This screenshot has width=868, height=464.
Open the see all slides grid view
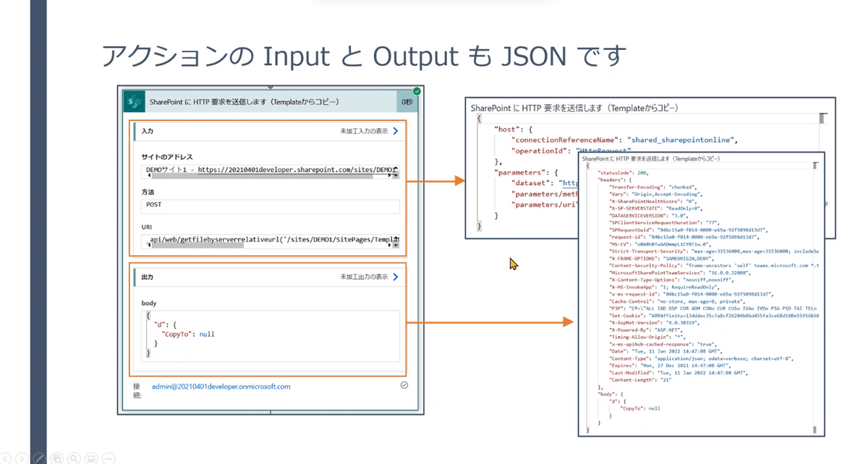[57, 458]
